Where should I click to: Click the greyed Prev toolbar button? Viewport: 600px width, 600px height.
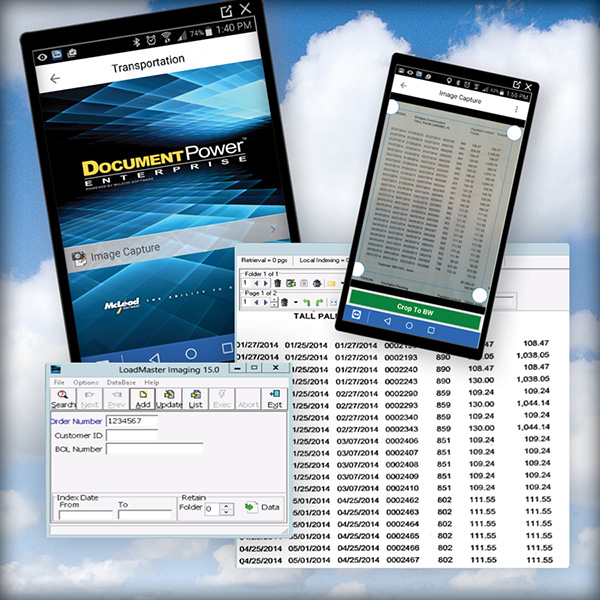[116, 399]
